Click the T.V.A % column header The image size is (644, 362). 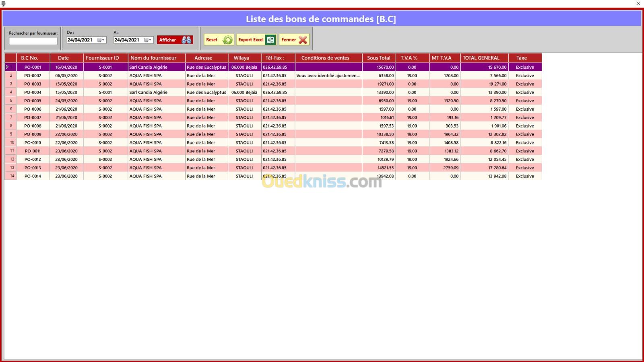409,58
